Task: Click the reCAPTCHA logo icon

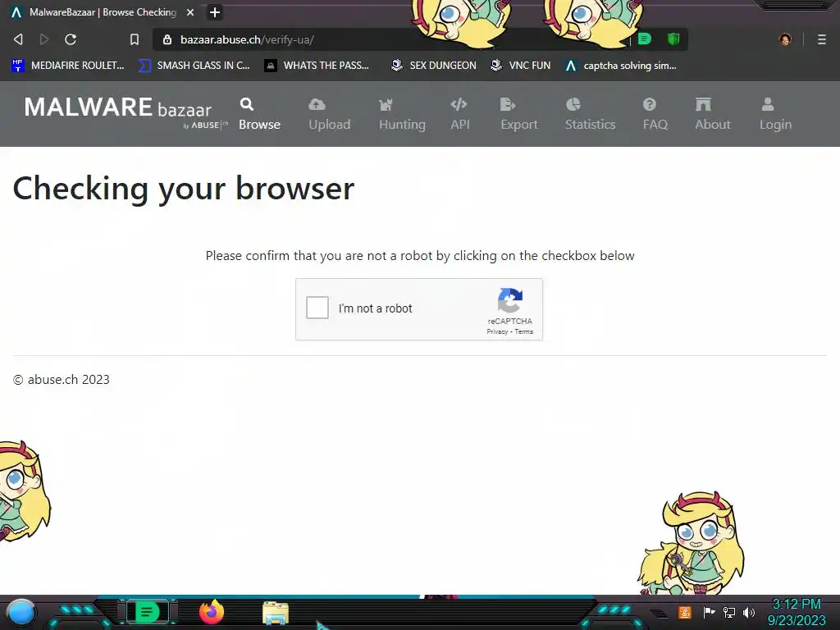Action: 509,300
